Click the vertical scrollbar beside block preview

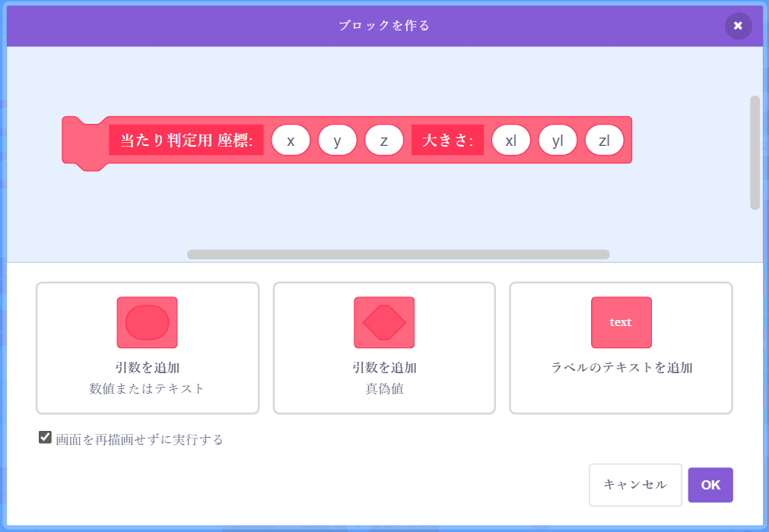755,152
